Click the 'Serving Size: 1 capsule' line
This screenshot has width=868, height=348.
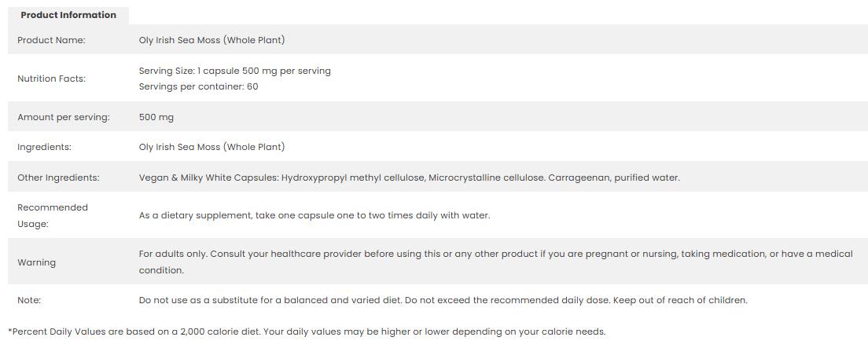click(234, 71)
